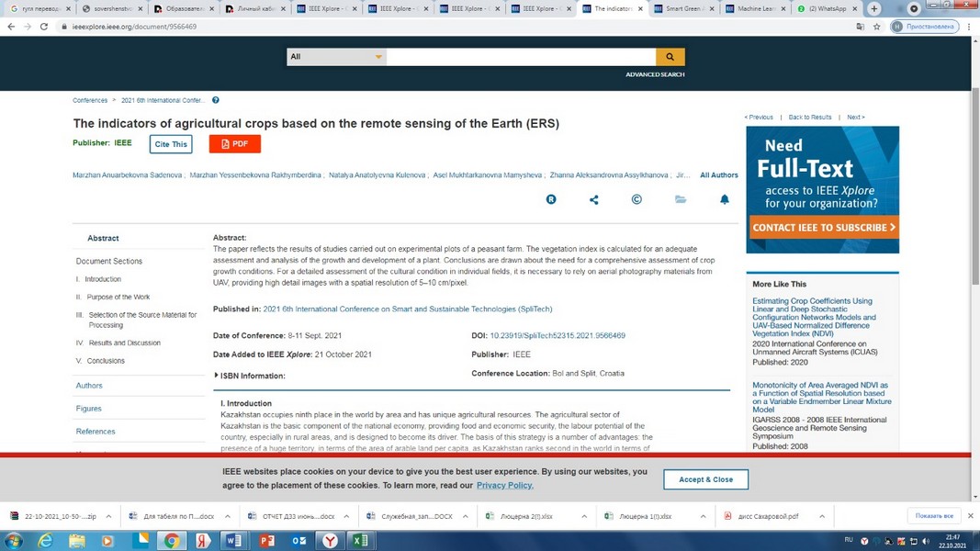Click the help question mark beside breadcrumb
Screen dimensions: 980x551
click(216, 100)
